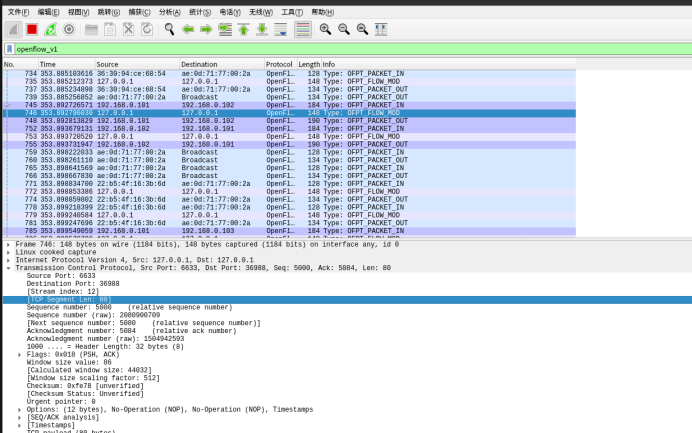692x433 pixels.
Task: Open the 捕获(C) menu
Action: point(139,12)
